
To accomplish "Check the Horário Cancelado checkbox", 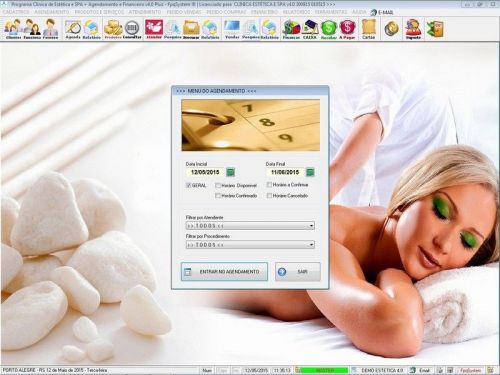I will tap(269, 196).
